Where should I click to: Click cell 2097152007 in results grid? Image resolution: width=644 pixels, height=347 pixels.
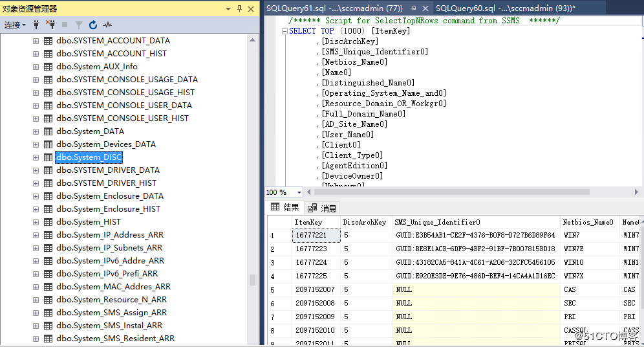click(316, 290)
